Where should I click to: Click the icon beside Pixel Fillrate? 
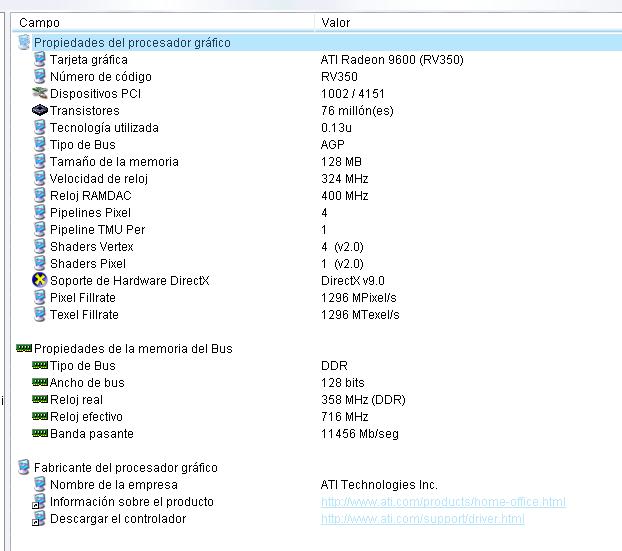click(x=40, y=298)
